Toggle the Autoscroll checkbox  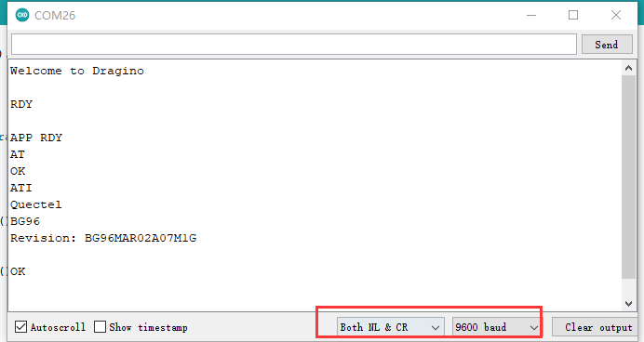point(20,327)
